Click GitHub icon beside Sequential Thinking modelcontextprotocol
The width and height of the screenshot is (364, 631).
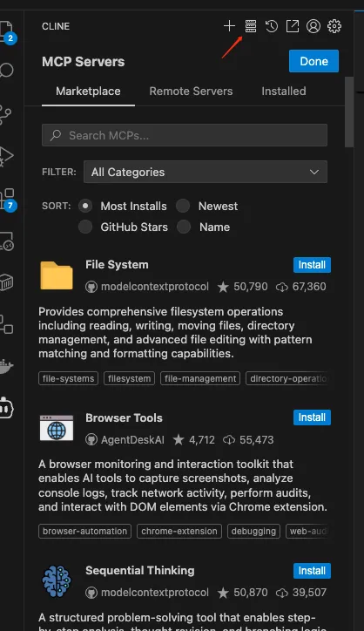(x=91, y=593)
